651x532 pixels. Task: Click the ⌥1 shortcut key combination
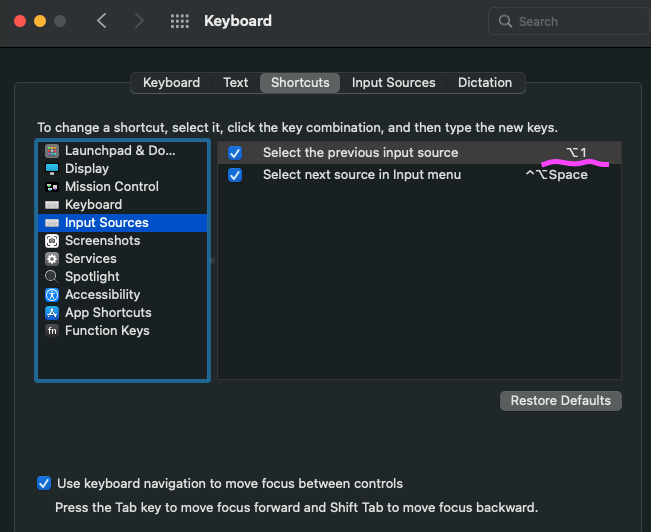point(576,153)
